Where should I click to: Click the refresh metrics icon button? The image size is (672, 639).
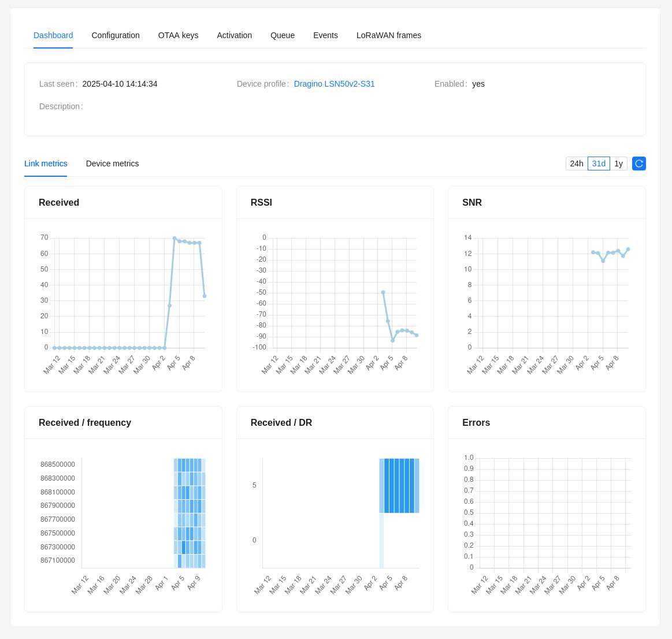coord(638,164)
